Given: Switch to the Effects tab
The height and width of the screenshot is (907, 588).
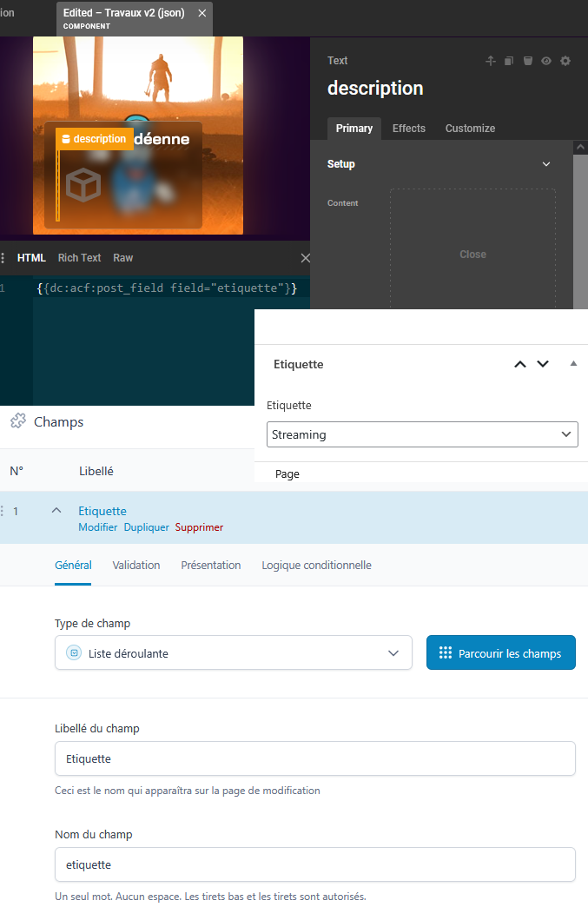Looking at the screenshot, I should [409, 129].
